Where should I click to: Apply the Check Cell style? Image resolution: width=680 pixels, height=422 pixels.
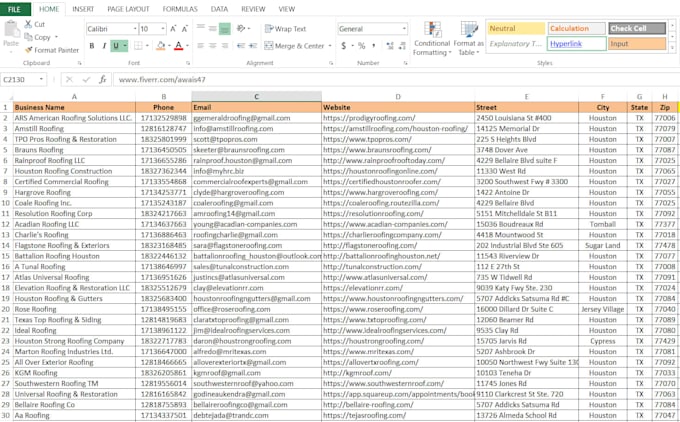pyautogui.click(x=637, y=29)
